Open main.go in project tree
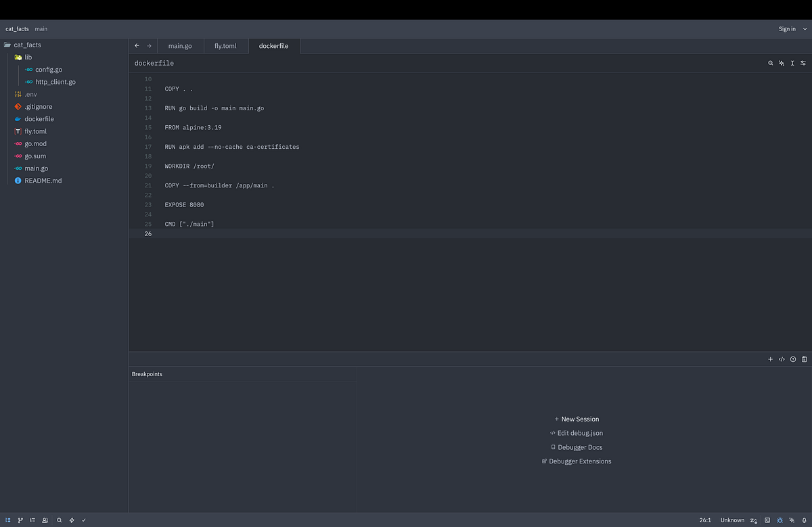 [37, 168]
